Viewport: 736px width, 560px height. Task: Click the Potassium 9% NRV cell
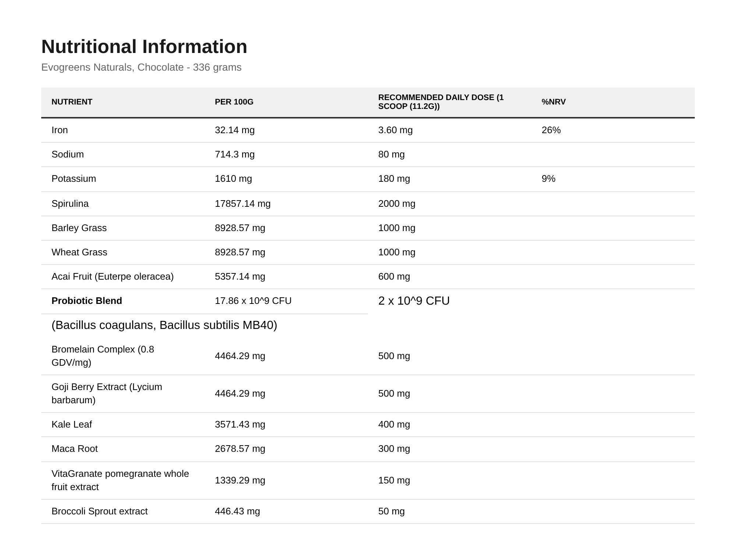pyautogui.click(x=548, y=179)
